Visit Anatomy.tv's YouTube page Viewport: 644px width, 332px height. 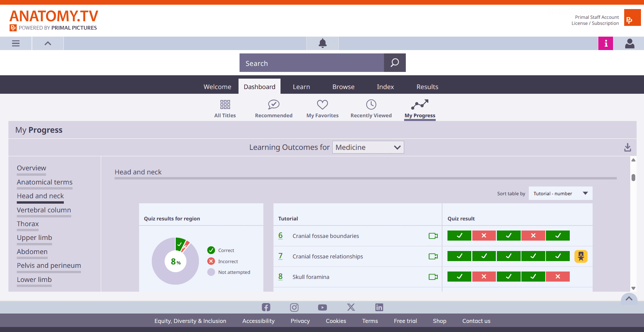pyautogui.click(x=322, y=307)
